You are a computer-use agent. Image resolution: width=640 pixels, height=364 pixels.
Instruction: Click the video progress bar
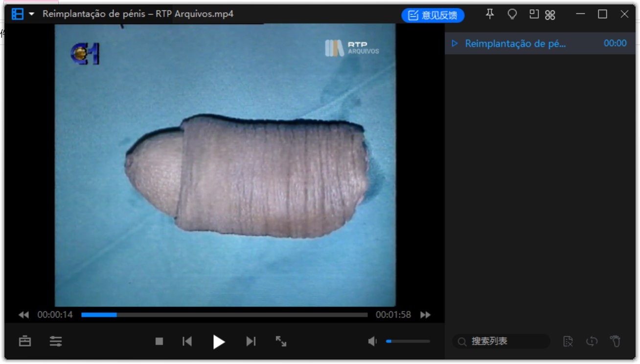pos(224,315)
